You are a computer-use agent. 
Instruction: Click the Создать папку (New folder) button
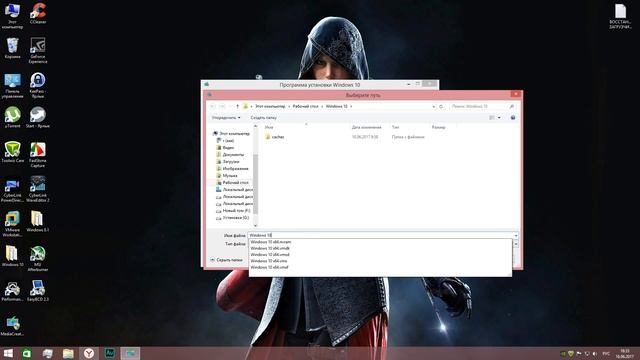263,118
